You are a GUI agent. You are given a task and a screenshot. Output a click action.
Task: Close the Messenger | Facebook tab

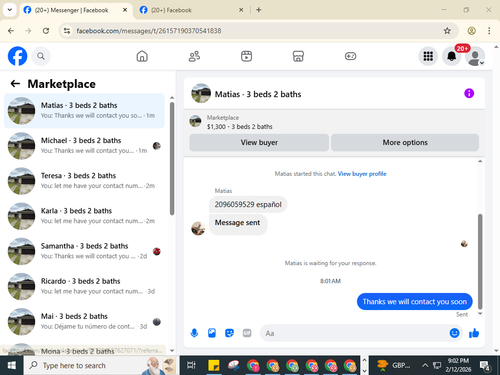(125, 10)
